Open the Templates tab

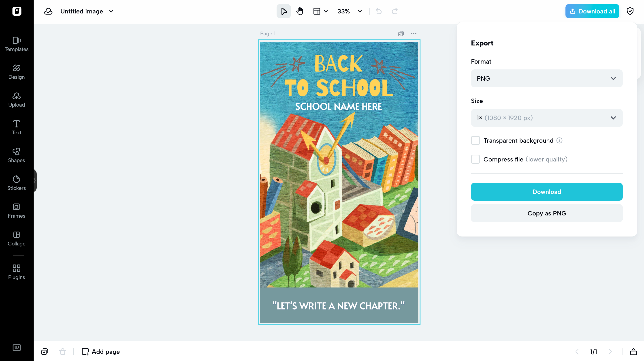(17, 44)
